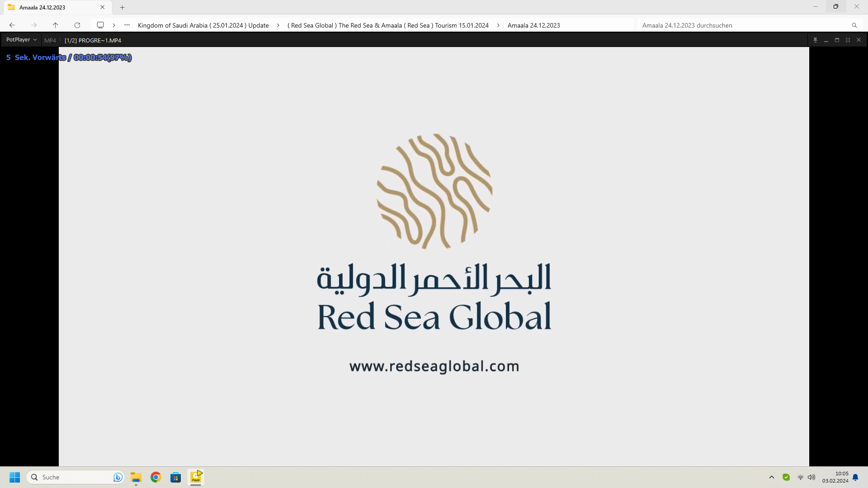Viewport: 868px width, 488px height.
Task: Go back in File Explorer
Action: 12,25
